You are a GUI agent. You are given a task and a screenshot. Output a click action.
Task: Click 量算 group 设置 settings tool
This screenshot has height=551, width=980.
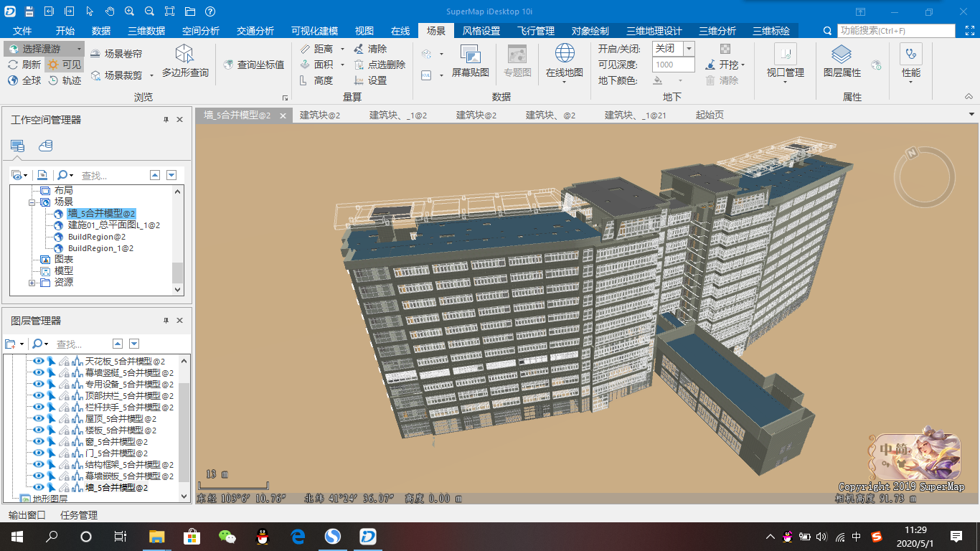click(x=371, y=80)
